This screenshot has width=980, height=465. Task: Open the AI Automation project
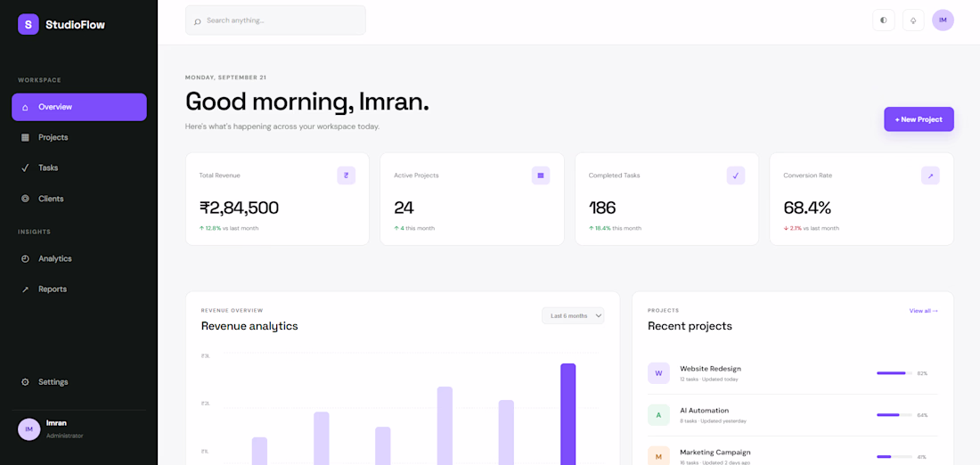tap(793, 415)
